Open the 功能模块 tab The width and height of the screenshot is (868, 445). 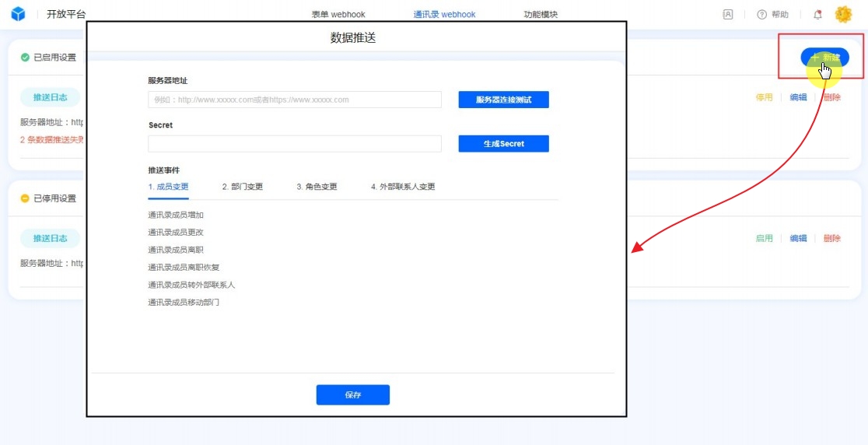coord(541,14)
